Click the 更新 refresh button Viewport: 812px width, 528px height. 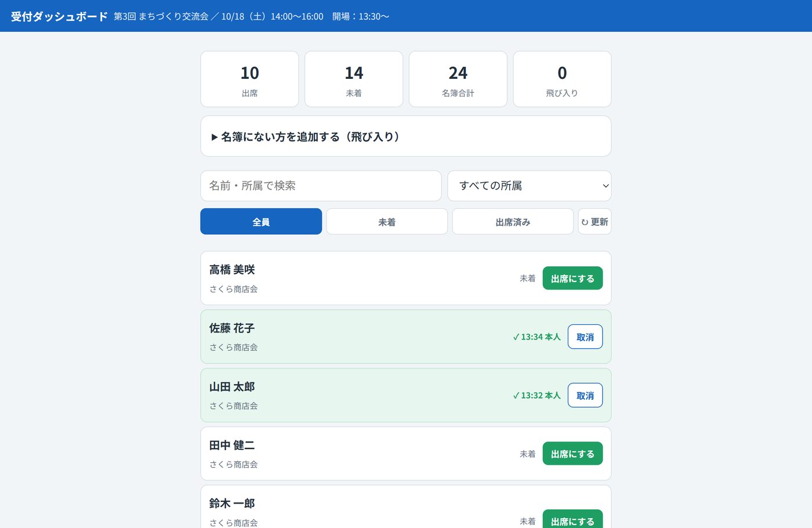pos(594,222)
